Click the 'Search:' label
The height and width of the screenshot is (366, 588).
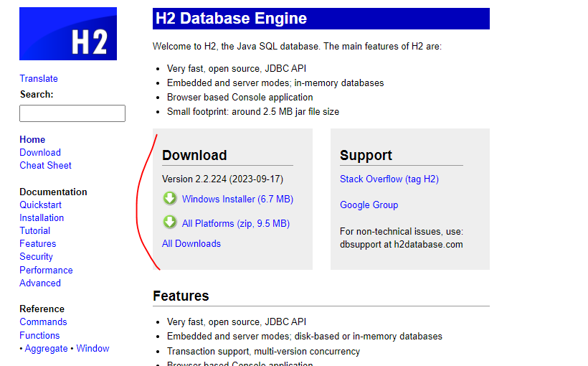point(37,94)
